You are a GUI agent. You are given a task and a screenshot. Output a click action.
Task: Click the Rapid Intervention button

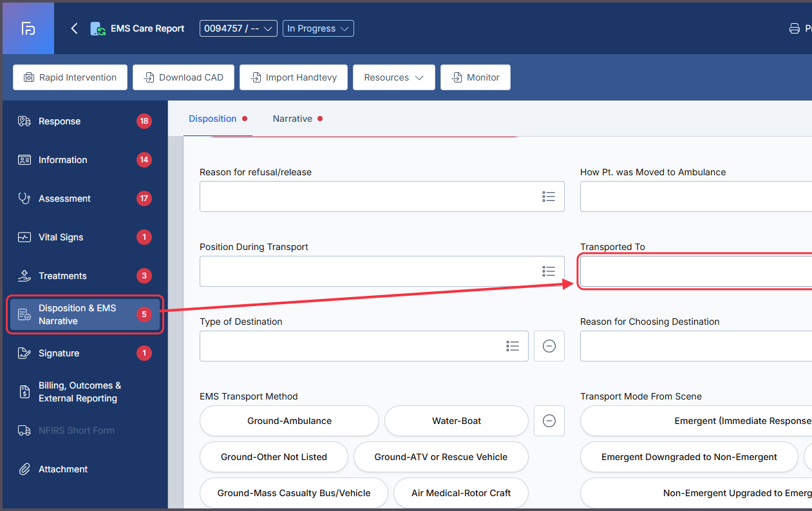coord(70,77)
